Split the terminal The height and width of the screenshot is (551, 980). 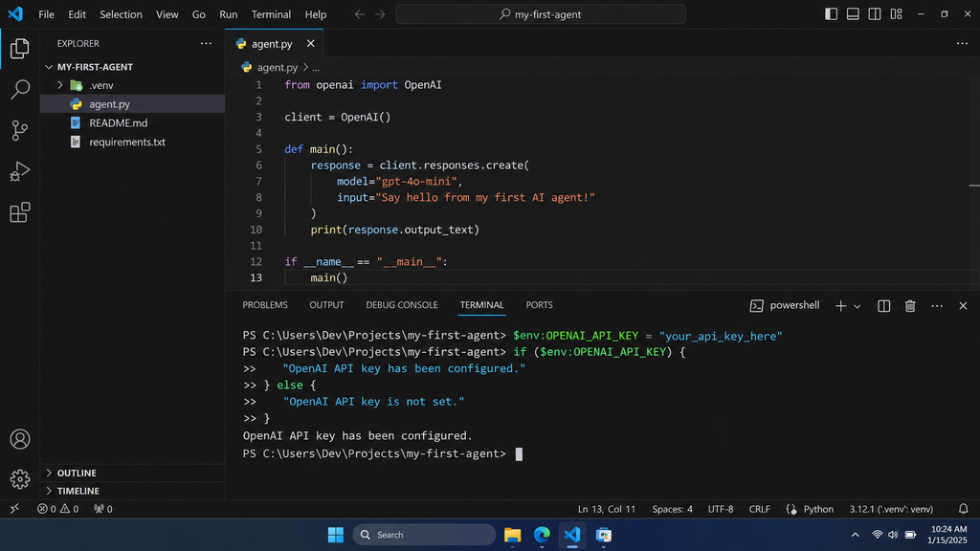click(x=883, y=305)
